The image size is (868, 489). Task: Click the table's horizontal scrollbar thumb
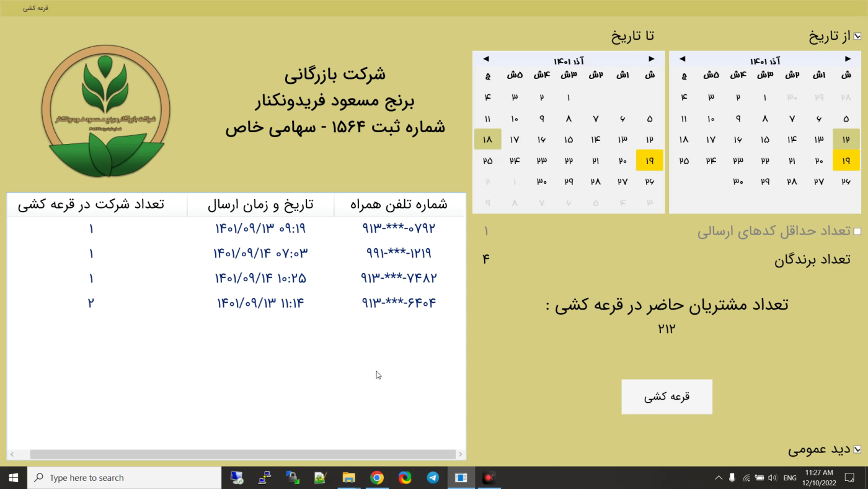click(242, 454)
